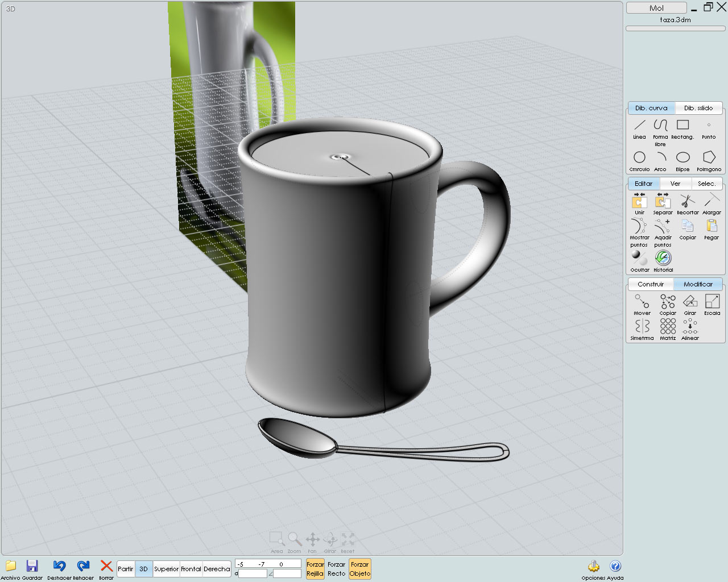Toggle Mostrar puntos control points

(x=639, y=232)
